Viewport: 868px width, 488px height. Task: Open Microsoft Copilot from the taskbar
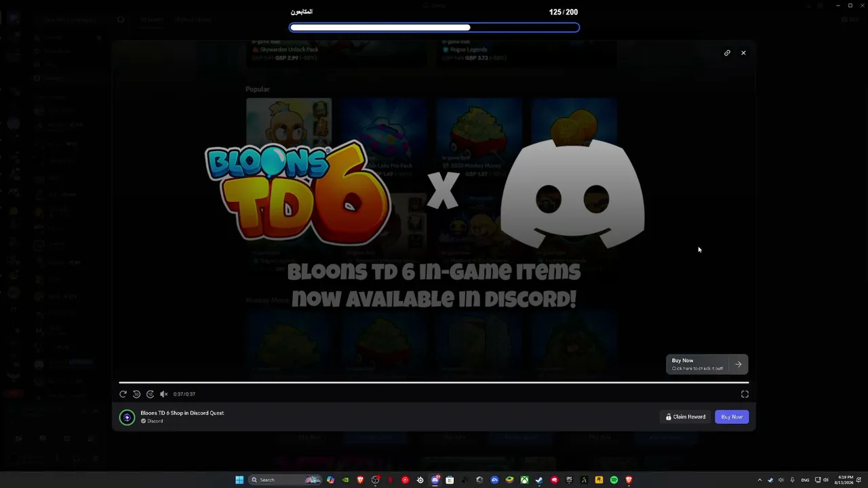point(330,480)
